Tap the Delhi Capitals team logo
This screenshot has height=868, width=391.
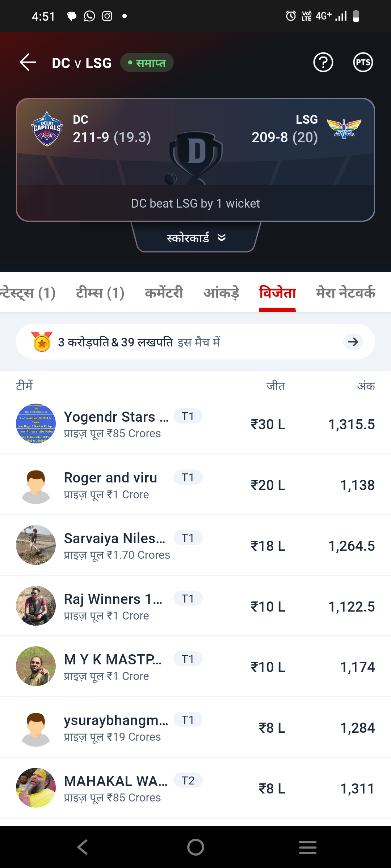click(x=47, y=129)
